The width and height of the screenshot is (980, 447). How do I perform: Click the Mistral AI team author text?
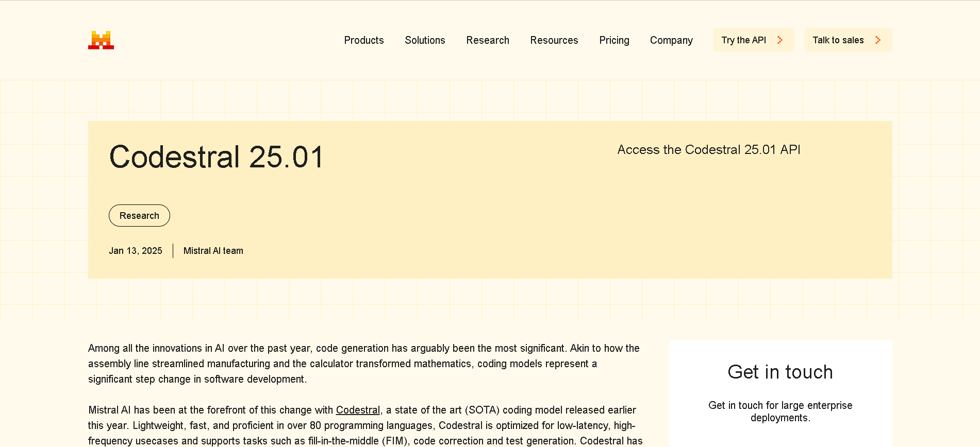tap(213, 251)
